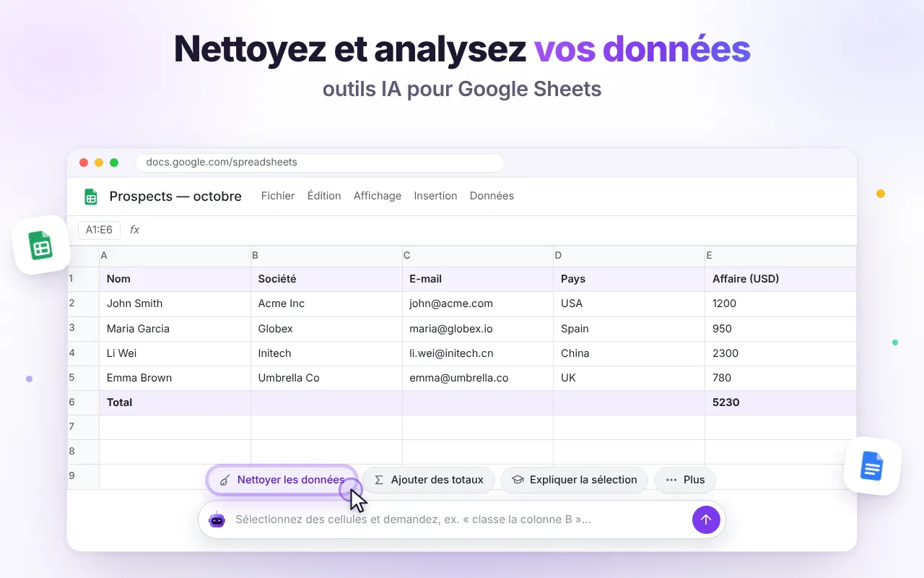924x578 pixels.
Task: Click the docs.google.com/spreadsheets address bar
Action: point(320,162)
